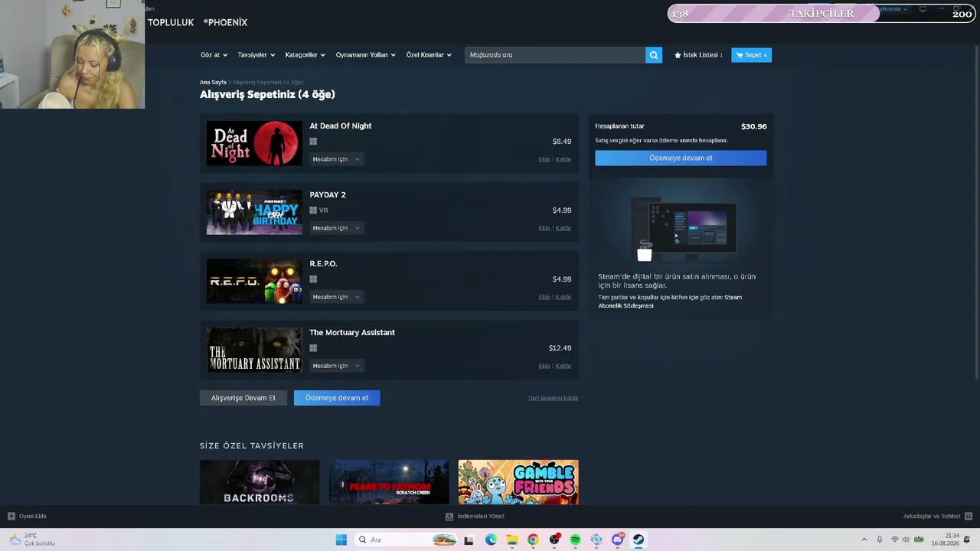Expand the Oynamanın Yolları menu
Viewport: 980px width, 551px height.
coord(366,55)
